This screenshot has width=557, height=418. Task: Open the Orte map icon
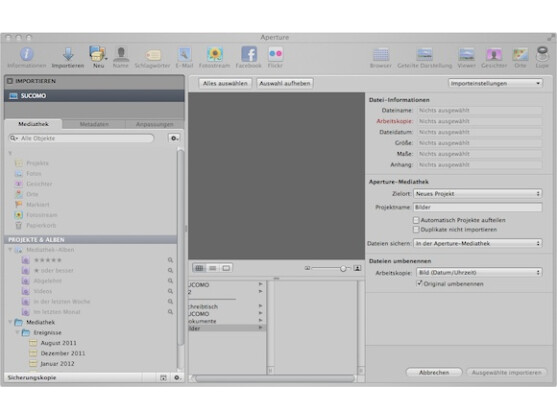point(520,55)
